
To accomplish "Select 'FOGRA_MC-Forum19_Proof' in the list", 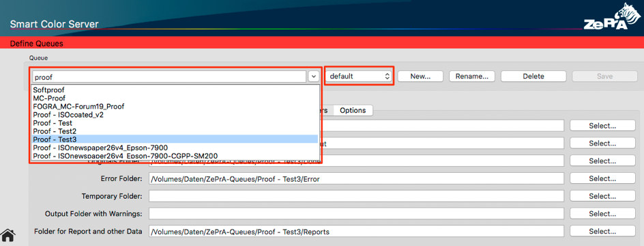I will 175,106.
